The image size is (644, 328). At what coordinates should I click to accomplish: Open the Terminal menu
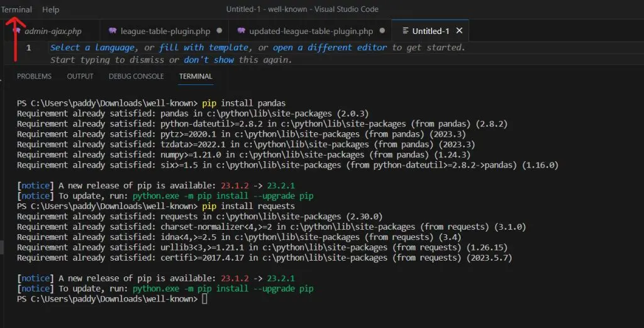pyautogui.click(x=16, y=9)
